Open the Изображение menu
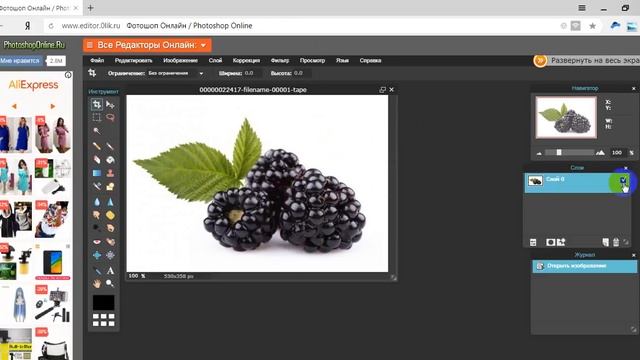Viewport: 640px width, 360px height. [180, 60]
